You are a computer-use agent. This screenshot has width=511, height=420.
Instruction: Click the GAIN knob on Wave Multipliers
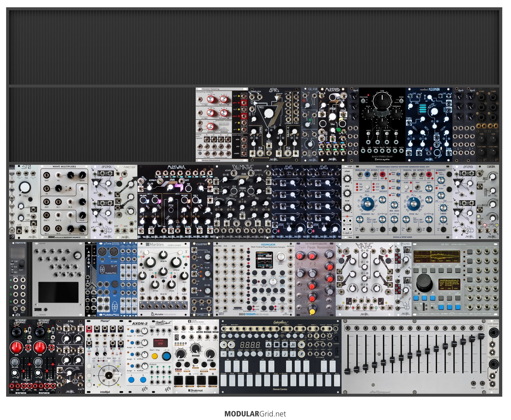82,175
